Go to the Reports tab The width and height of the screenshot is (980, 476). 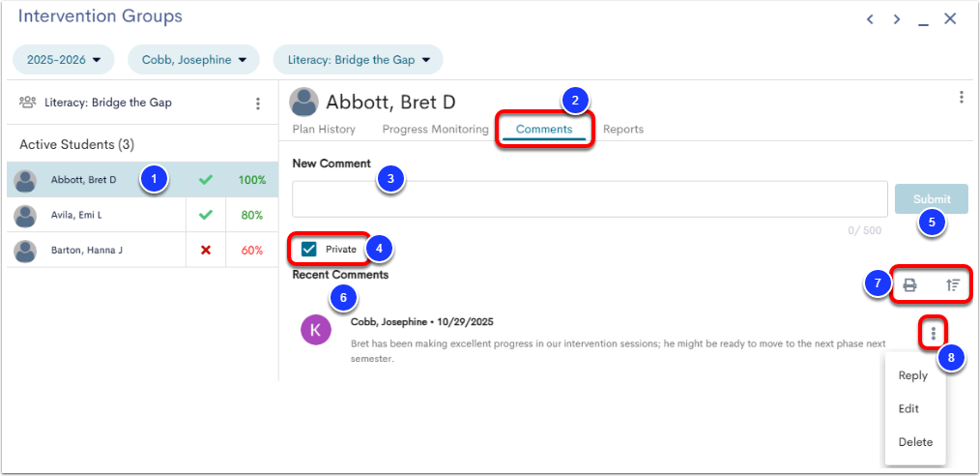[x=623, y=130]
